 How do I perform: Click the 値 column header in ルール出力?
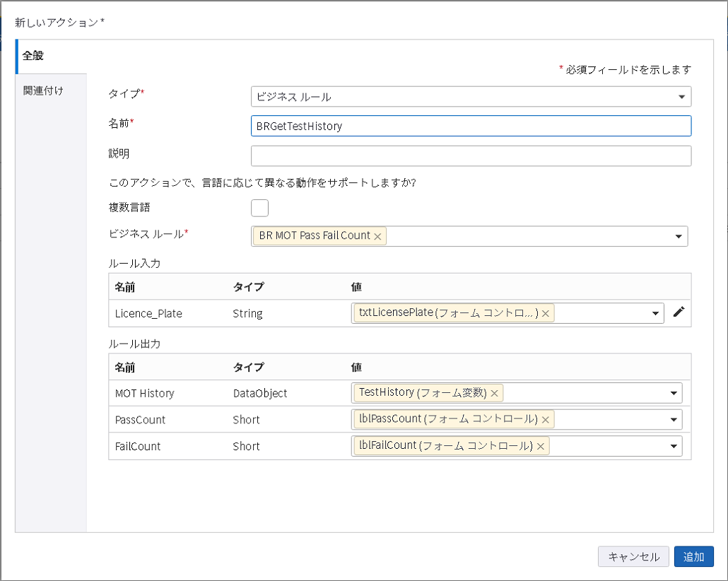coord(357,367)
